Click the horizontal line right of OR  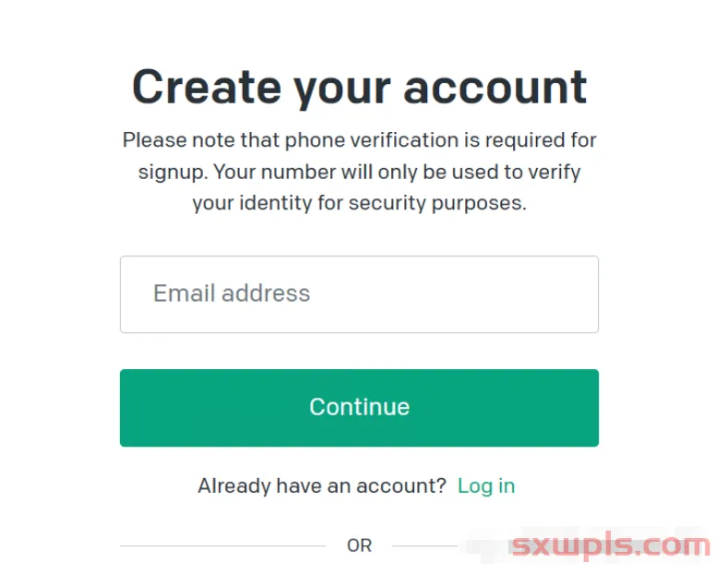point(424,545)
